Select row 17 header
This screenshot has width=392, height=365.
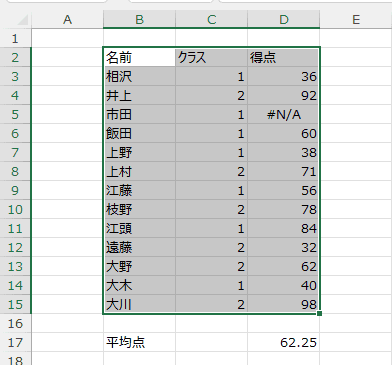(x=15, y=342)
